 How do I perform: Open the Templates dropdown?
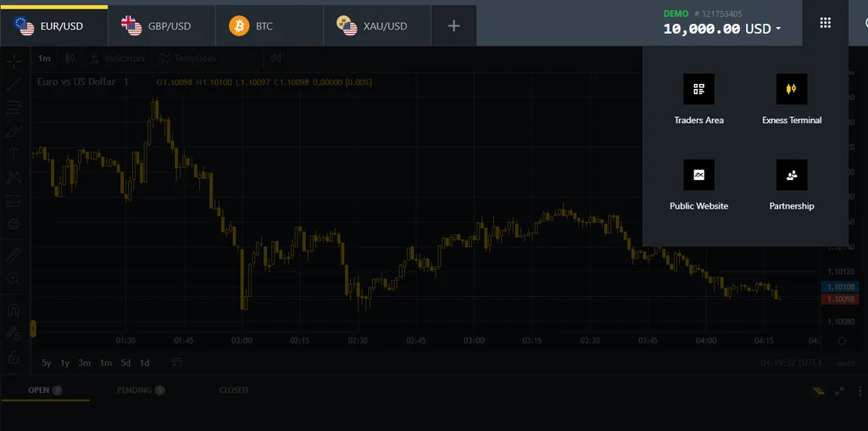coord(188,59)
